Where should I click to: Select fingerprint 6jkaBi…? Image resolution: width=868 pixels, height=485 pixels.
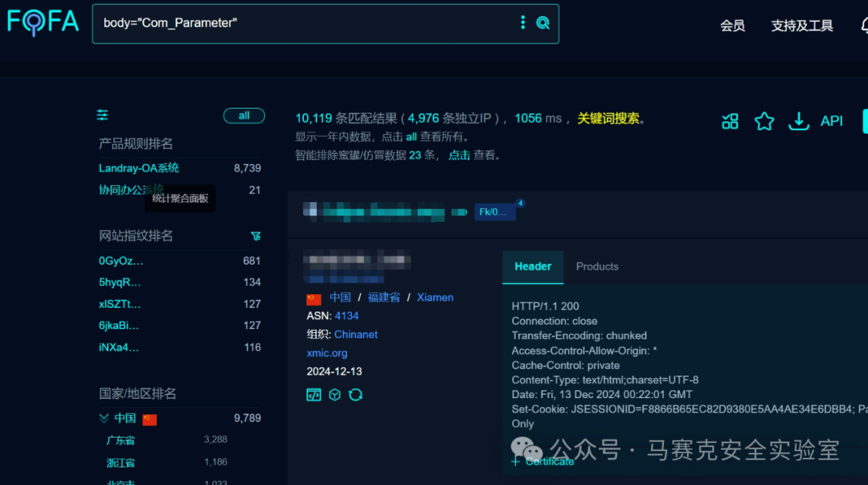tap(118, 326)
